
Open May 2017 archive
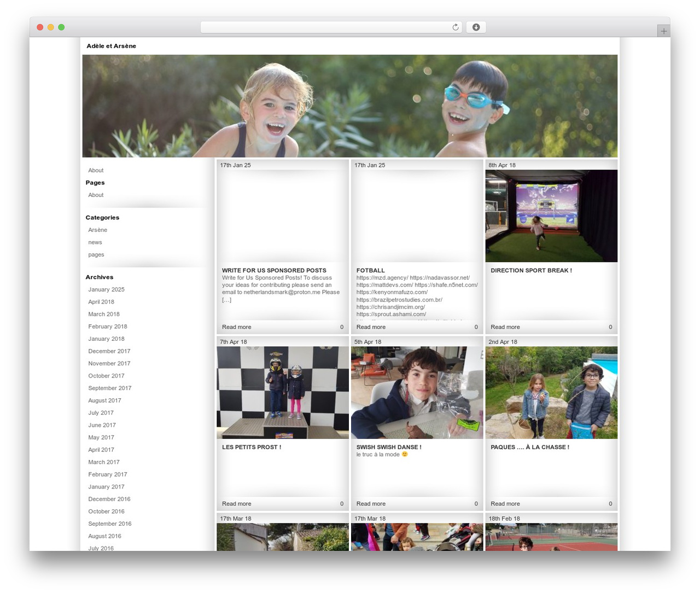(101, 437)
